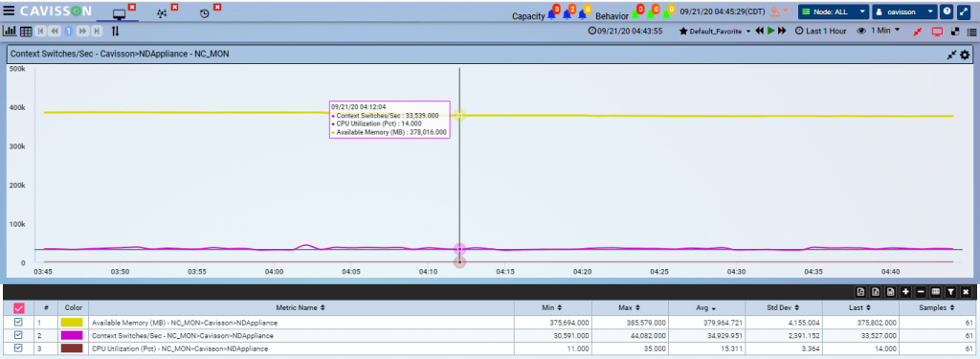Open the Node: ALL dropdown
980x359 pixels.
[x=834, y=11]
